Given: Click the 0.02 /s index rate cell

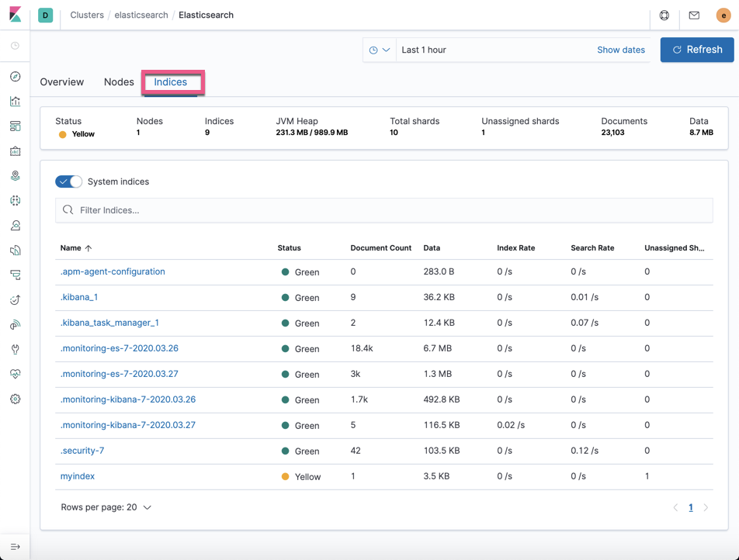Looking at the screenshot, I should (511, 425).
